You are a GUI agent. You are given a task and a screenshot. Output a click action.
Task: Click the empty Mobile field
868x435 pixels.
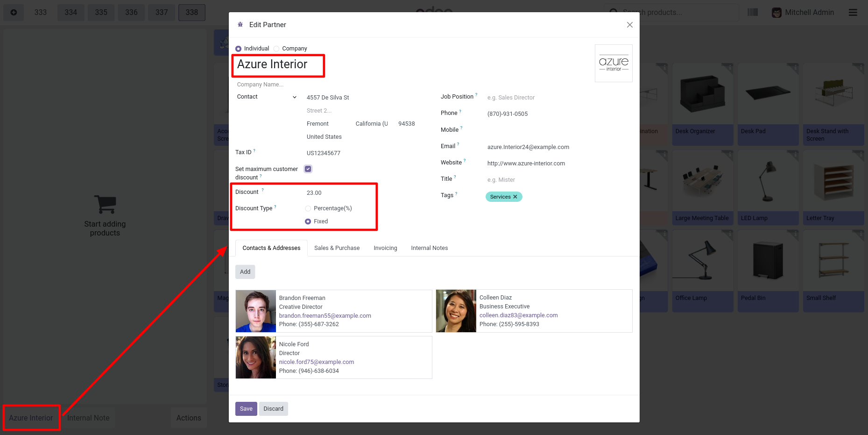559,130
